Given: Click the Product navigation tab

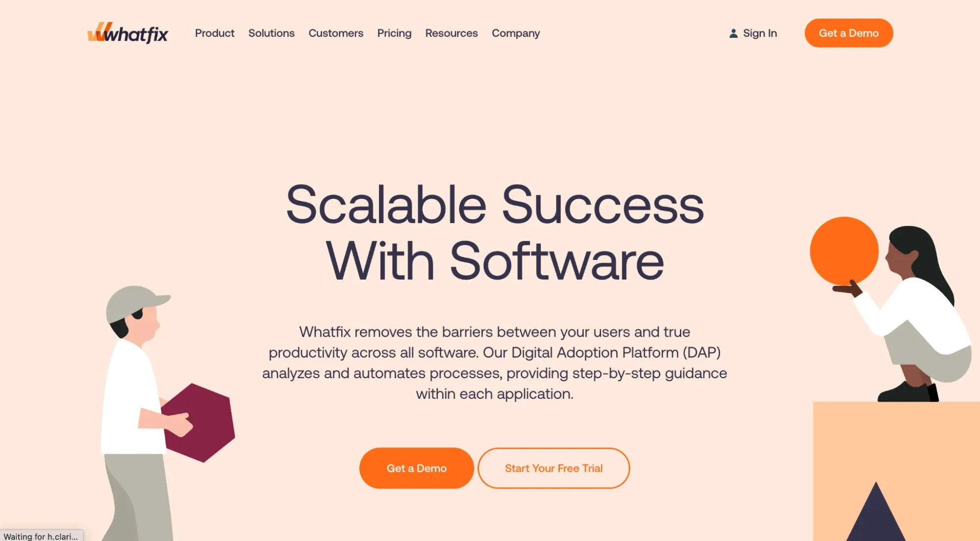Looking at the screenshot, I should (214, 33).
